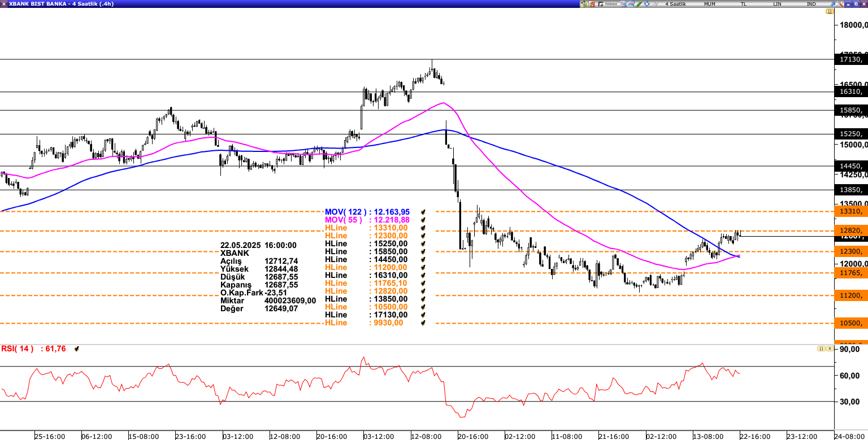Click the 22.05.2025 16:00:00 date text
Screen dimensions: 868x440
(x=258, y=246)
